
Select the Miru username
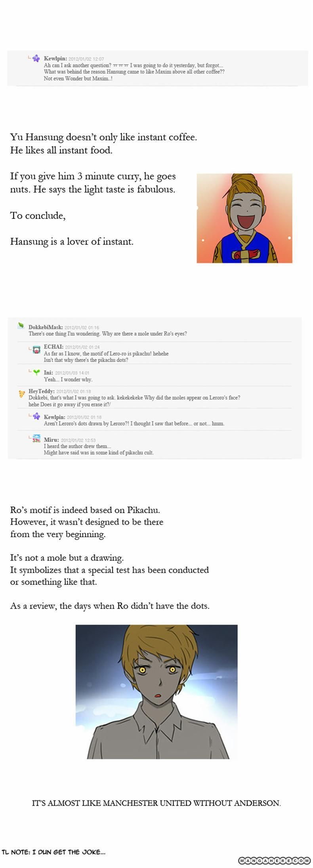coord(51,440)
